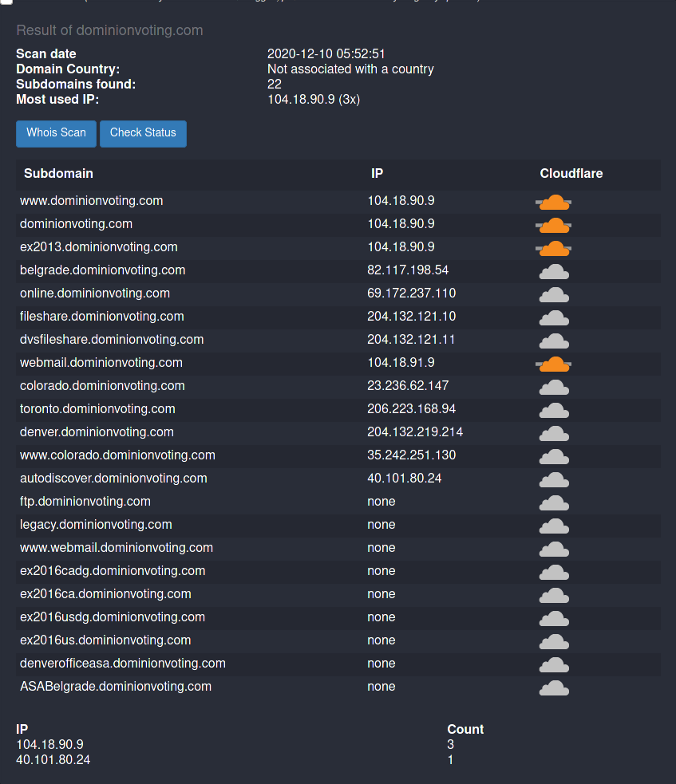Click gray cloud for ASABelgrade.dominionvoting.com
The height and width of the screenshot is (784, 676).
(x=554, y=687)
